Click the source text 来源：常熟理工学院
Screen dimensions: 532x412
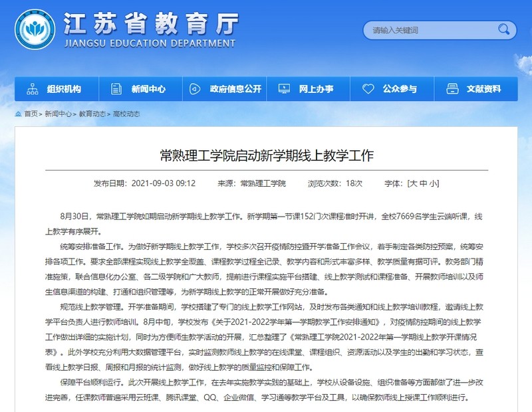coord(251,183)
